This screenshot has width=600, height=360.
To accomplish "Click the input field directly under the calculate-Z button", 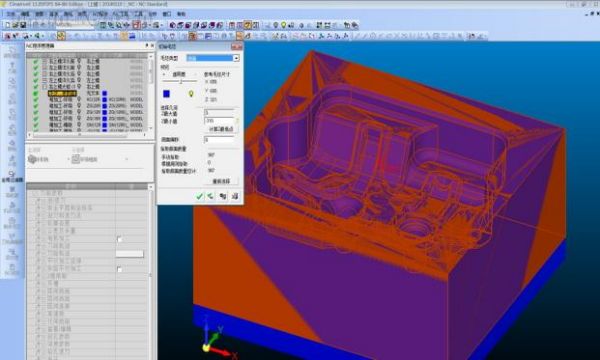I will (x=219, y=140).
